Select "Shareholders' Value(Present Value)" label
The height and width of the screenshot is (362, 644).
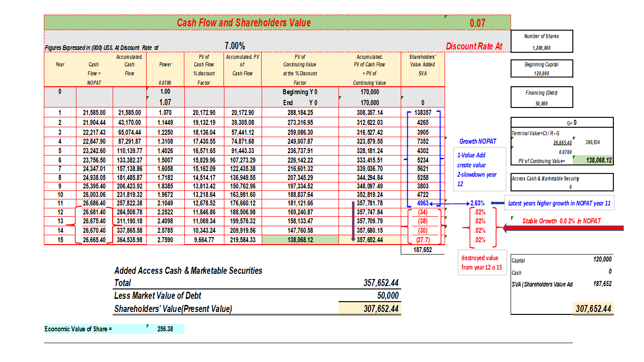(173, 309)
